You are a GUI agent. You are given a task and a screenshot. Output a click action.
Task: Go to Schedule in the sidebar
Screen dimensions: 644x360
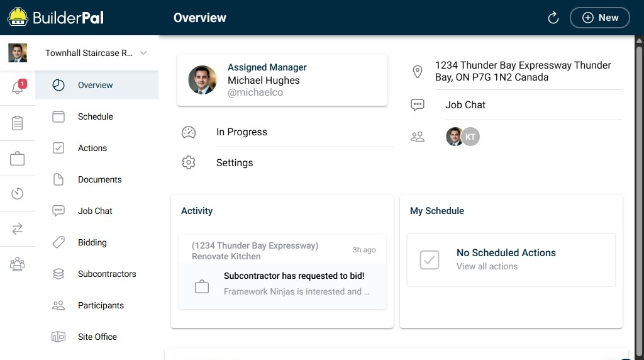coord(96,116)
